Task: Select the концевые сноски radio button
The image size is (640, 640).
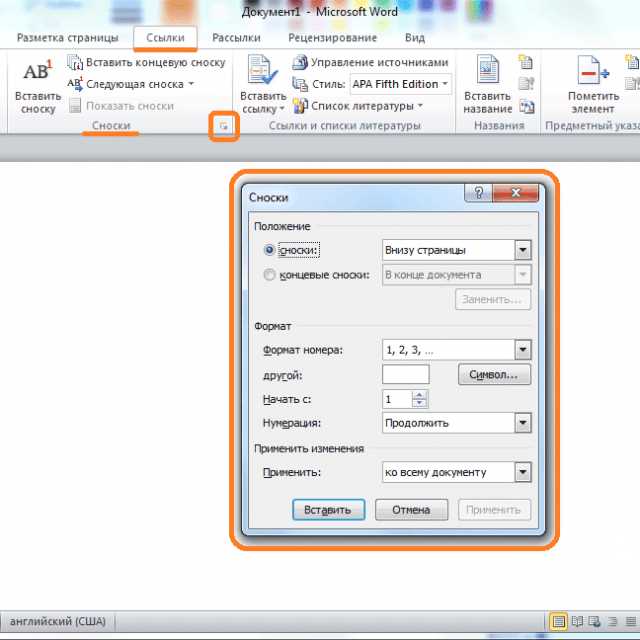Action: [x=269, y=275]
